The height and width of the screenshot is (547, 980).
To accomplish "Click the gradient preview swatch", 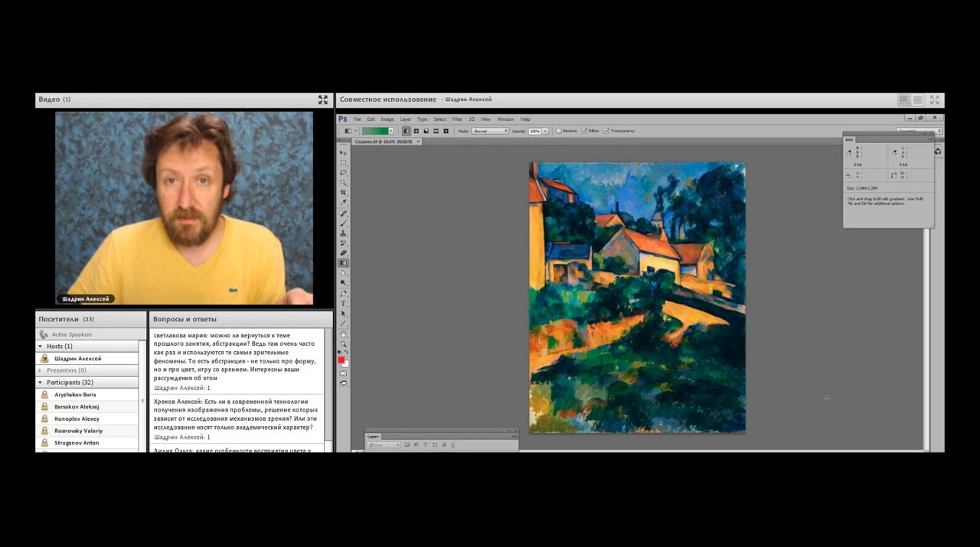I will tap(375, 131).
